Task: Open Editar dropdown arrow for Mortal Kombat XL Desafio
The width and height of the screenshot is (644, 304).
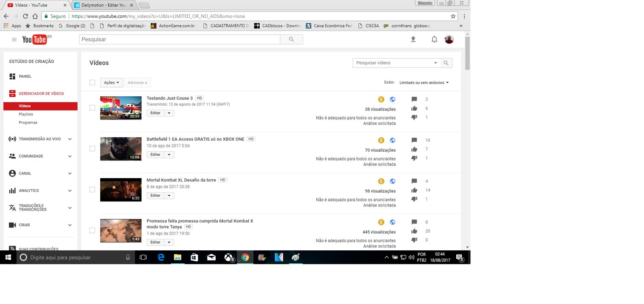Action: pyautogui.click(x=169, y=195)
